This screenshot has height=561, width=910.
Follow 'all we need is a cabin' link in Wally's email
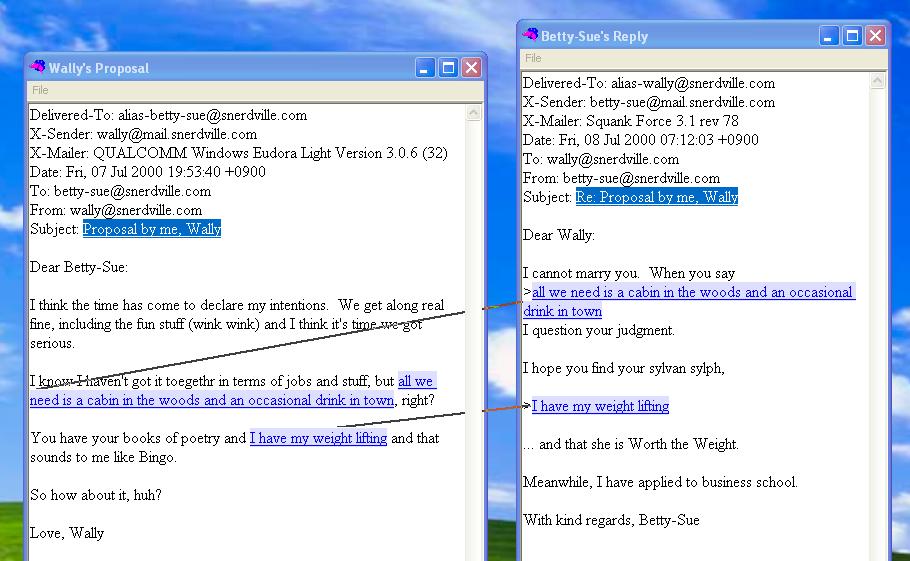[x=212, y=400]
